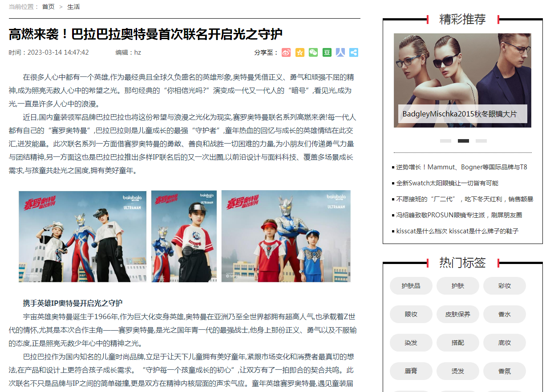The width and height of the screenshot is (550, 392).
Task: Click the article title 高燃来袭！巴拉巴拉奥特曼
Action: 146,34
